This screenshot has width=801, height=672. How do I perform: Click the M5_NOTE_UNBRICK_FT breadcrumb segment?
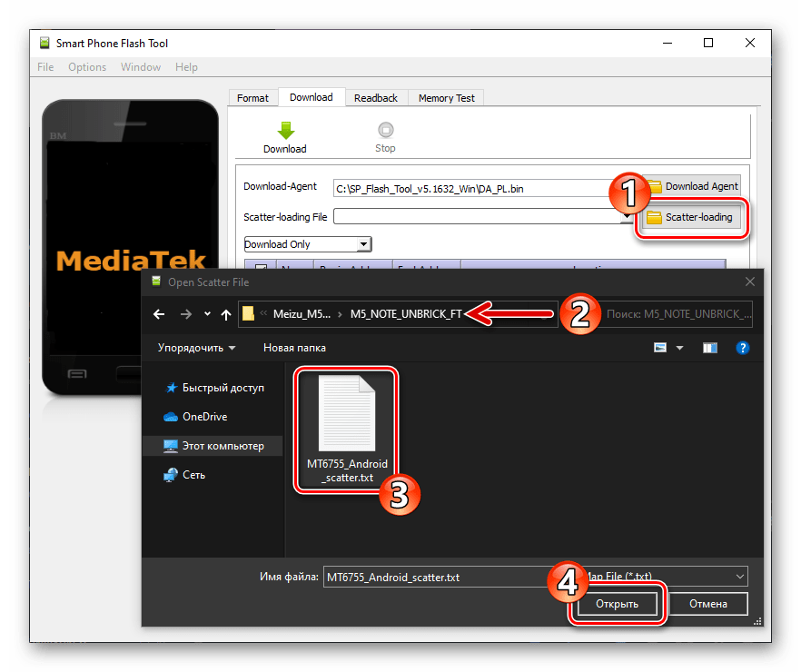pyautogui.click(x=406, y=314)
